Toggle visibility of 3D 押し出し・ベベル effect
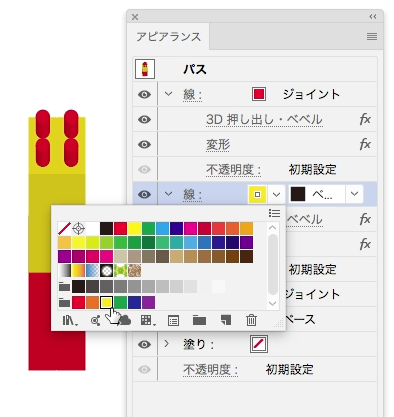The image size is (394, 417). pyautogui.click(x=144, y=119)
